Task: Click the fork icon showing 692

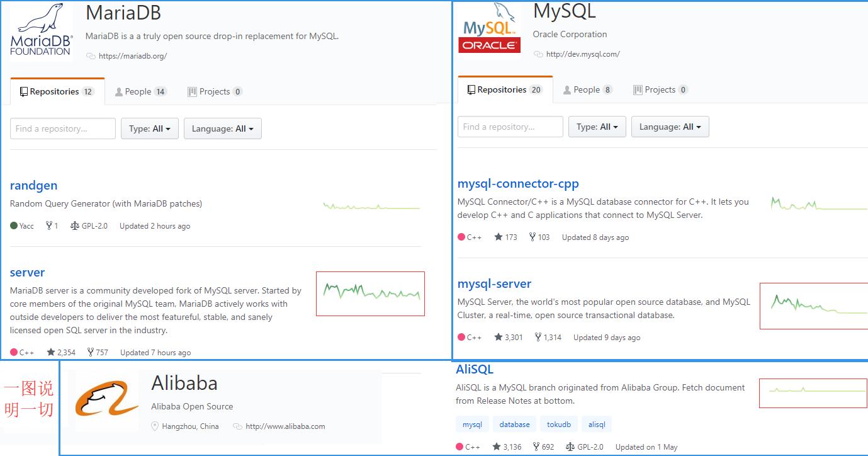Action: [536, 447]
